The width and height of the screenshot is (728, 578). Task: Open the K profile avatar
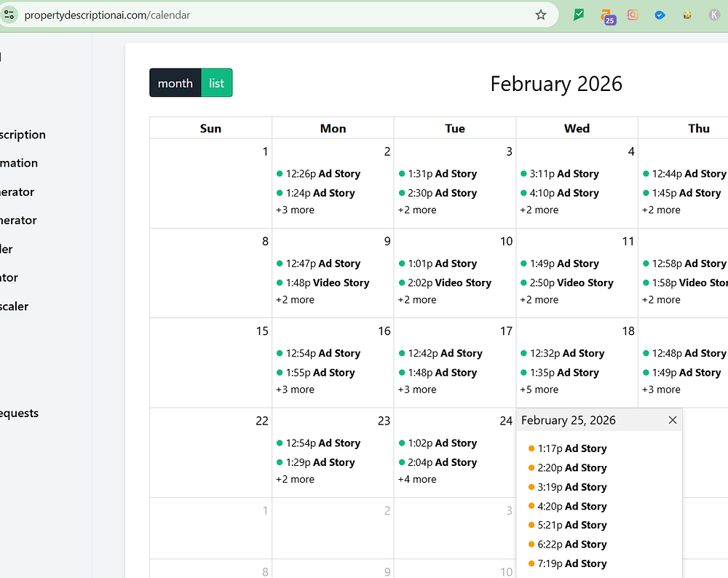(x=714, y=15)
